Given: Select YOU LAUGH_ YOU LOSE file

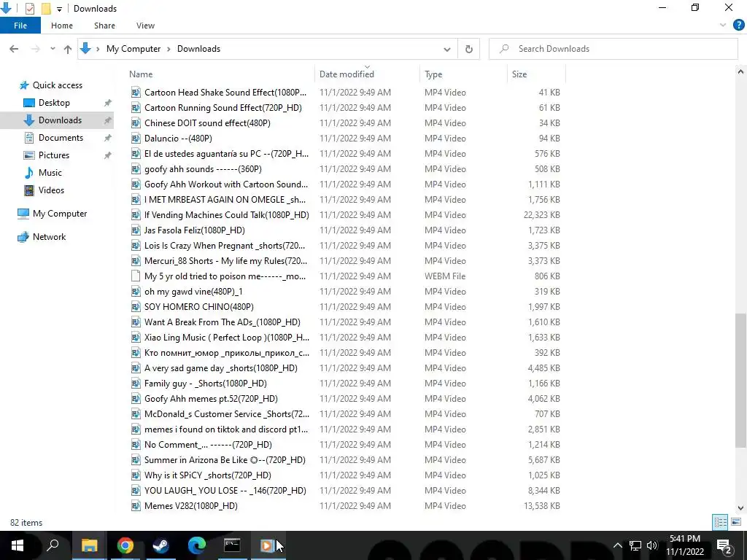Looking at the screenshot, I should [x=225, y=491].
